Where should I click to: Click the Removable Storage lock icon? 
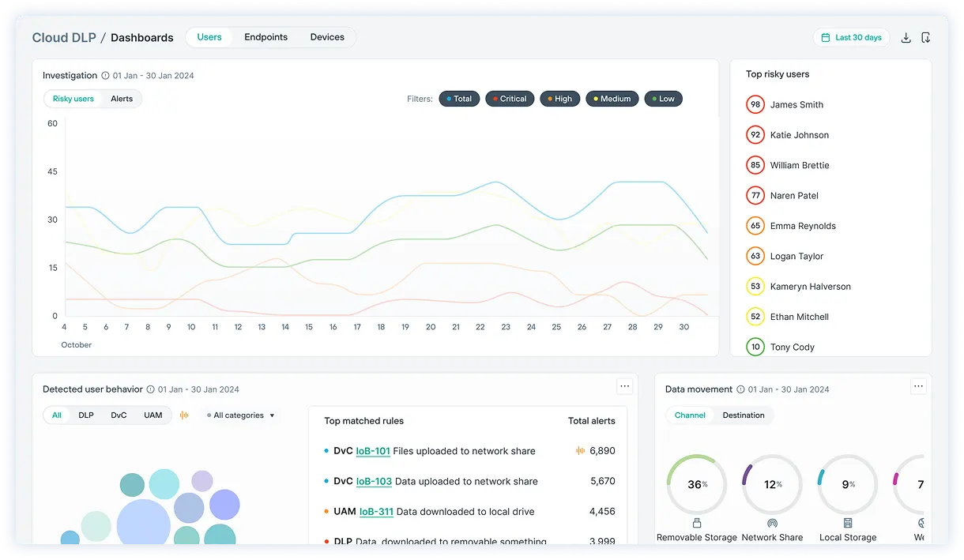pos(697,523)
